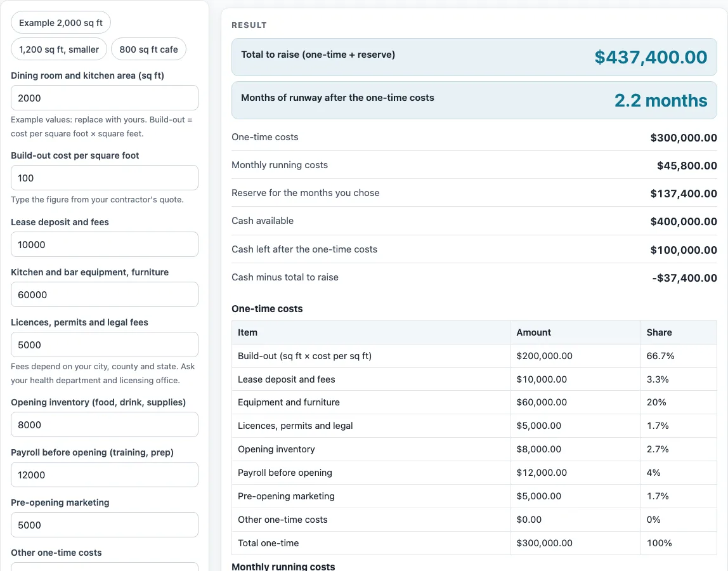
Task: Focus the build-out cost per square foot input
Action: click(x=105, y=178)
